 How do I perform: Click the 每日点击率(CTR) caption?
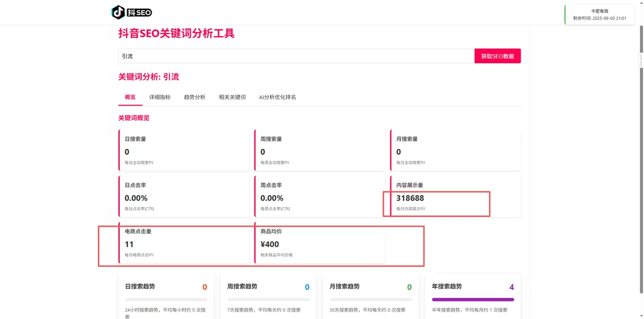(139, 208)
